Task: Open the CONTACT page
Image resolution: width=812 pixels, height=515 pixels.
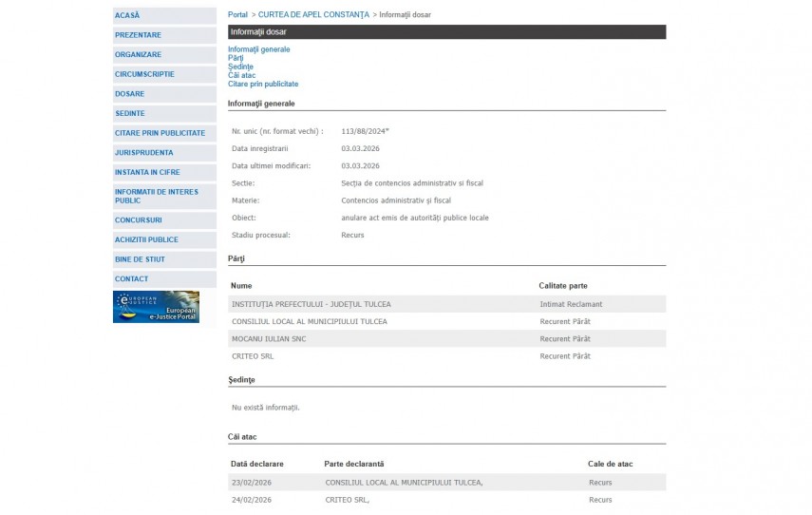Action: [x=132, y=278]
